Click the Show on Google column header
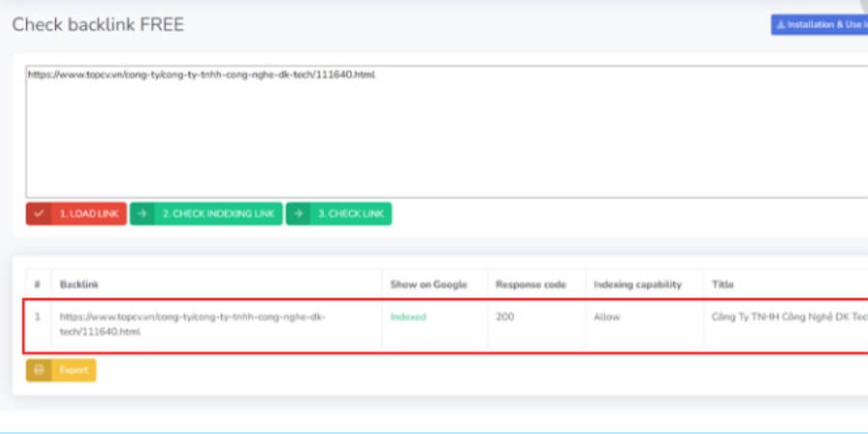Image resolution: width=868 pixels, height=434 pixels. (x=429, y=285)
